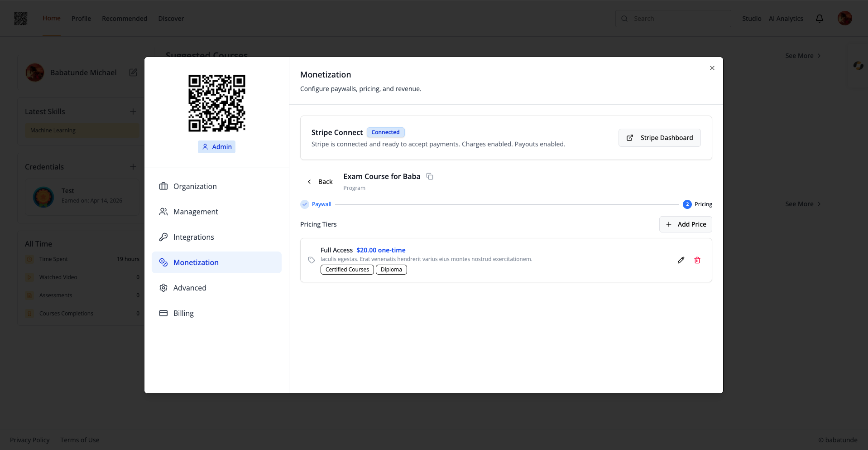Open the Billing settings section
868x450 pixels.
216,313
